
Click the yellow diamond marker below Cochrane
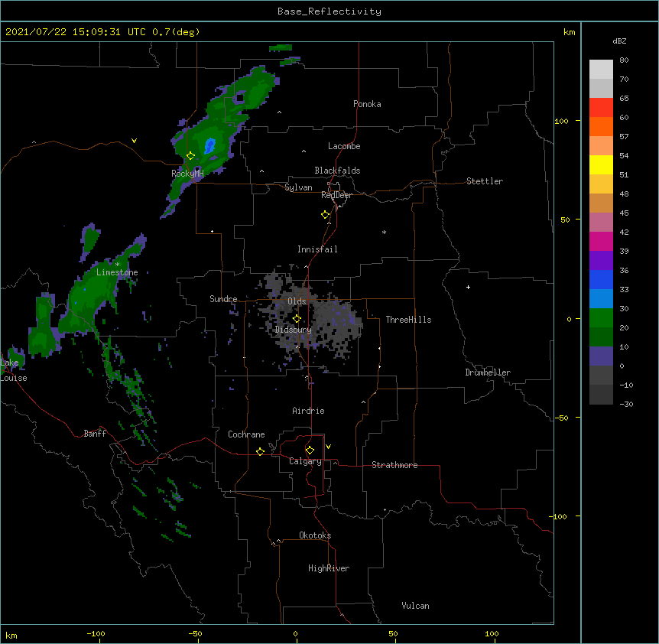click(x=260, y=451)
